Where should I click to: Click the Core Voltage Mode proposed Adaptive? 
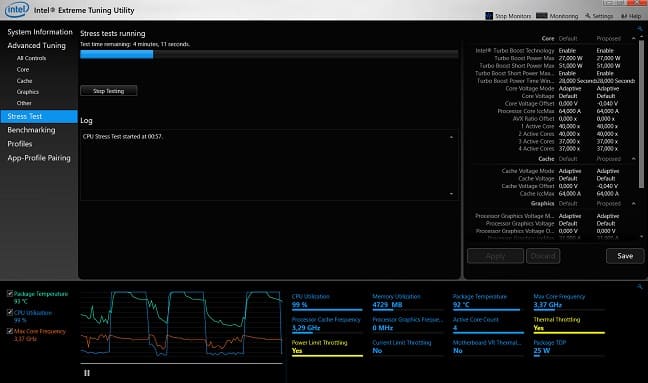608,88
